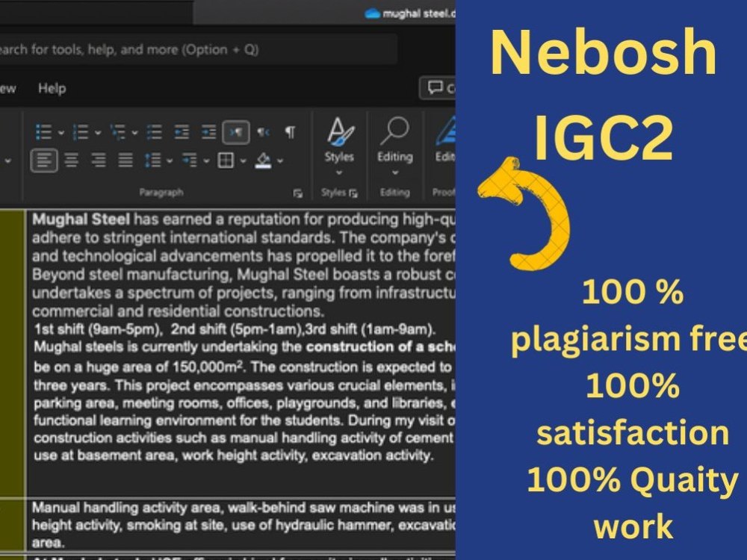Click the olive table cell beside paragraph
Screen dimensions: 747x560
[x=13, y=352]
